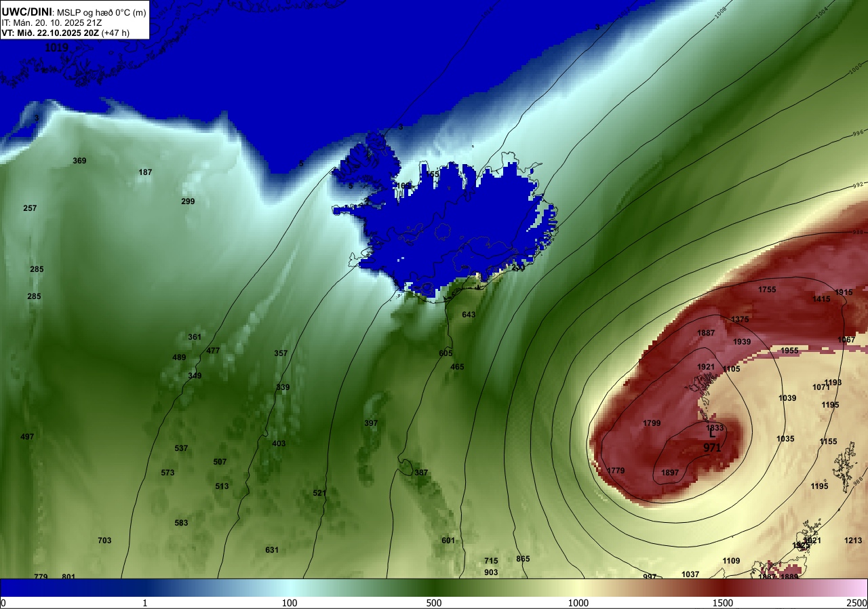The height and width of the screenshot is (609, 868).
Task: Click the height value "397"
Action: (371, 423)
